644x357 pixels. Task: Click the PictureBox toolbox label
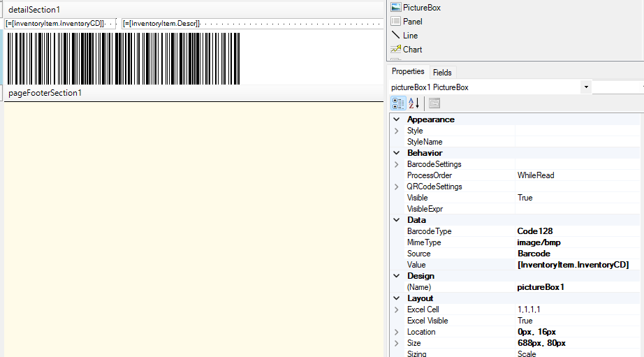(x=422, y=8)
